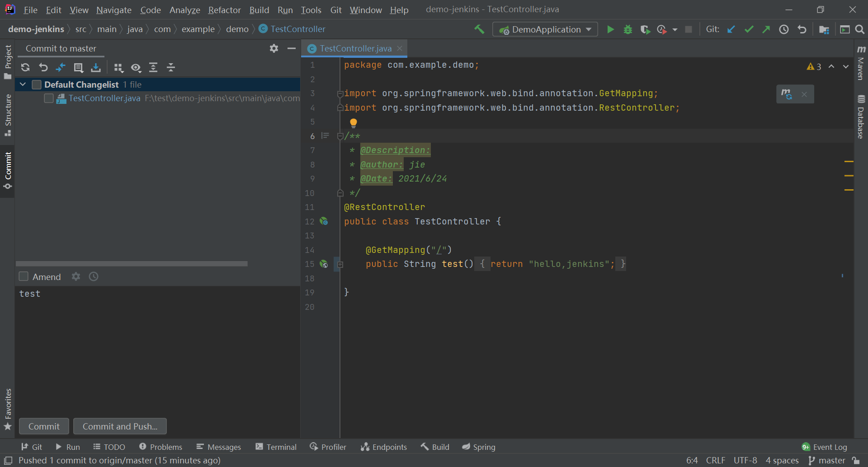The width and height of the screenshot is (868, 467).
Task: Enable the Amend checkbox
Action: coord(24,276)
